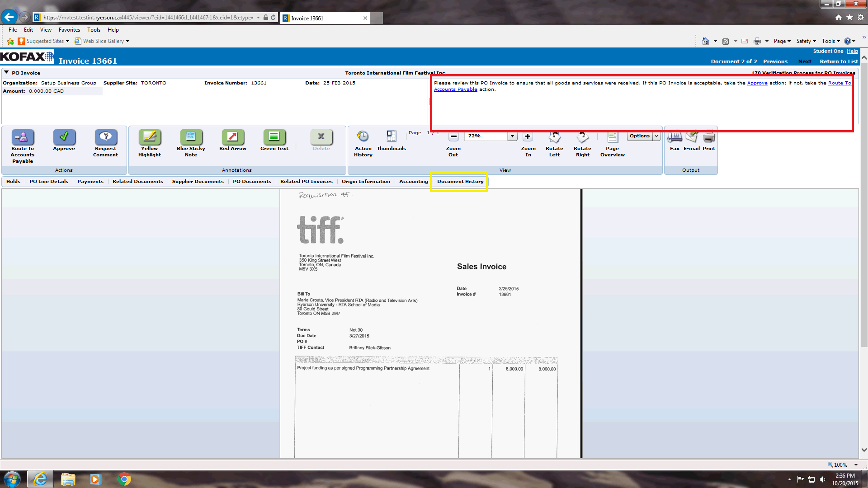Open the Request Comment action
The height and width of the screenshot is (488, 868).
[105, 137]
